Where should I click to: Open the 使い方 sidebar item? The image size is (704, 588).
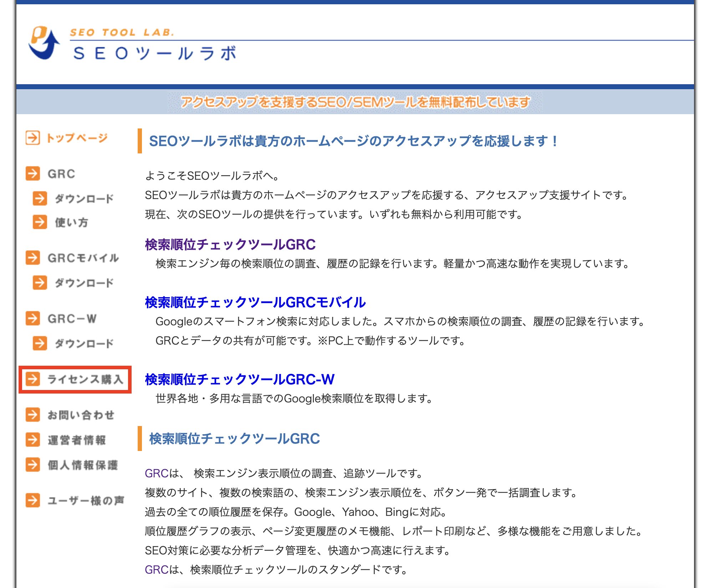point(71,222)
